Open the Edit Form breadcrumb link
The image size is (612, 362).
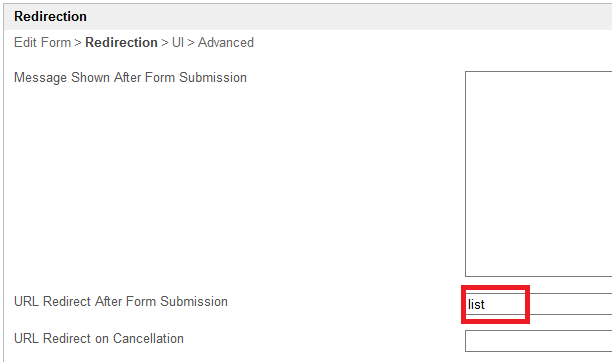(43, 42)
